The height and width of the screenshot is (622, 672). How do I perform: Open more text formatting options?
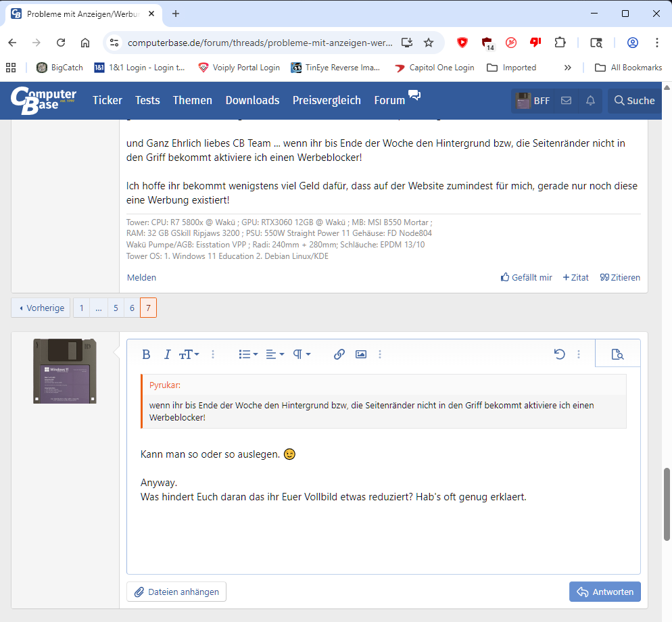pos(213,354)
